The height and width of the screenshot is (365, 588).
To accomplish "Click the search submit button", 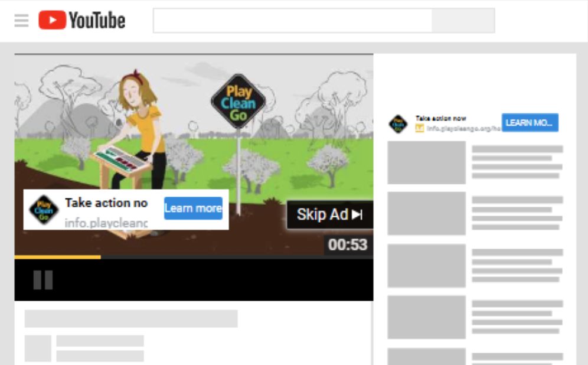I will pos(463,21).
